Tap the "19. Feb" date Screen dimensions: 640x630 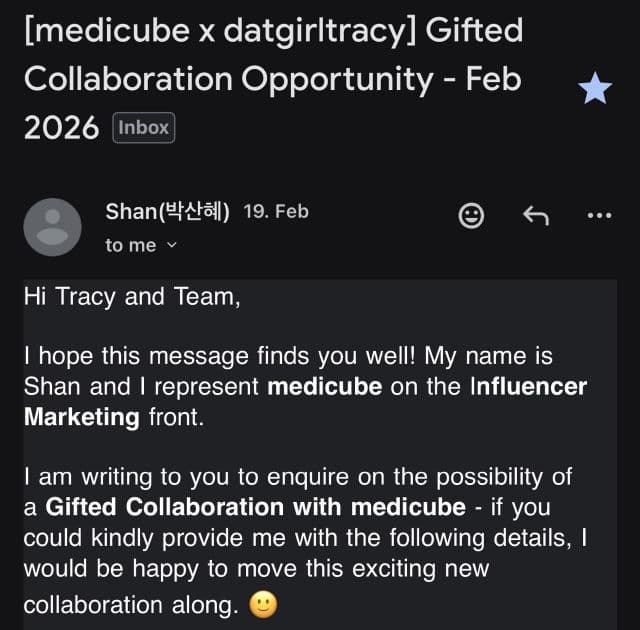[x=276, y=211]
